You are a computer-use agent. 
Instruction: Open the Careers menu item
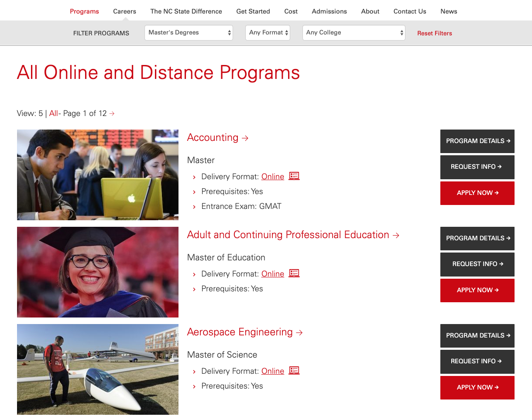click(124, 11)
